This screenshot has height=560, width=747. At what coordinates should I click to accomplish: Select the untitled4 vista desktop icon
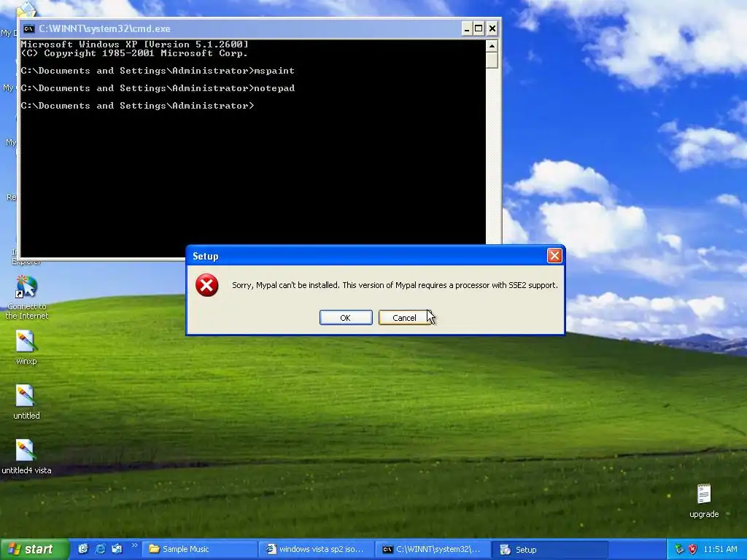(26, 456)
